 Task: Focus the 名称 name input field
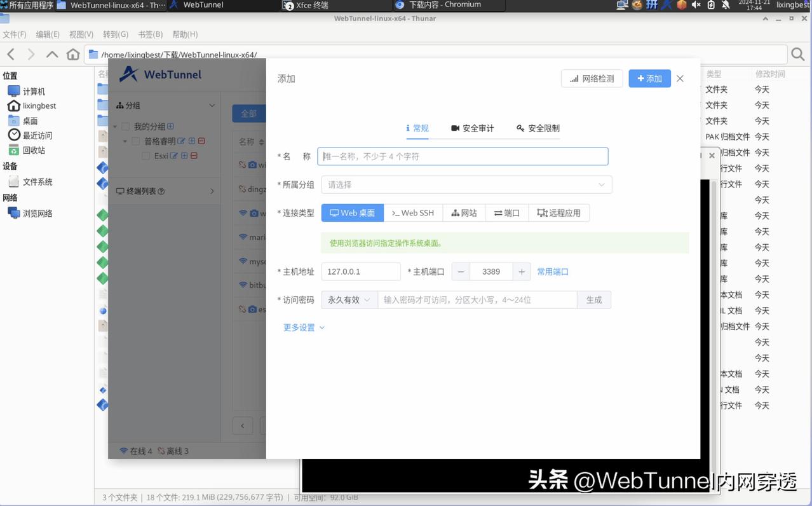coord(463,156)
